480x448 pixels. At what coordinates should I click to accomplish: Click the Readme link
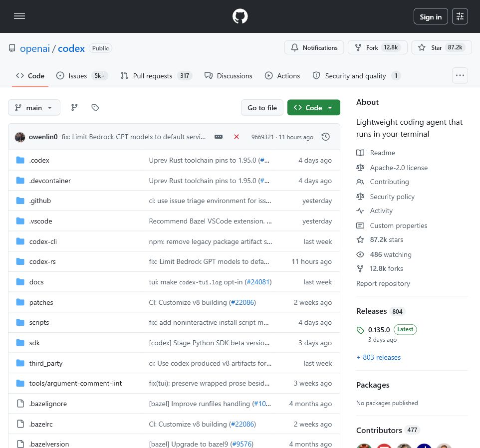[x=382, y=153]
